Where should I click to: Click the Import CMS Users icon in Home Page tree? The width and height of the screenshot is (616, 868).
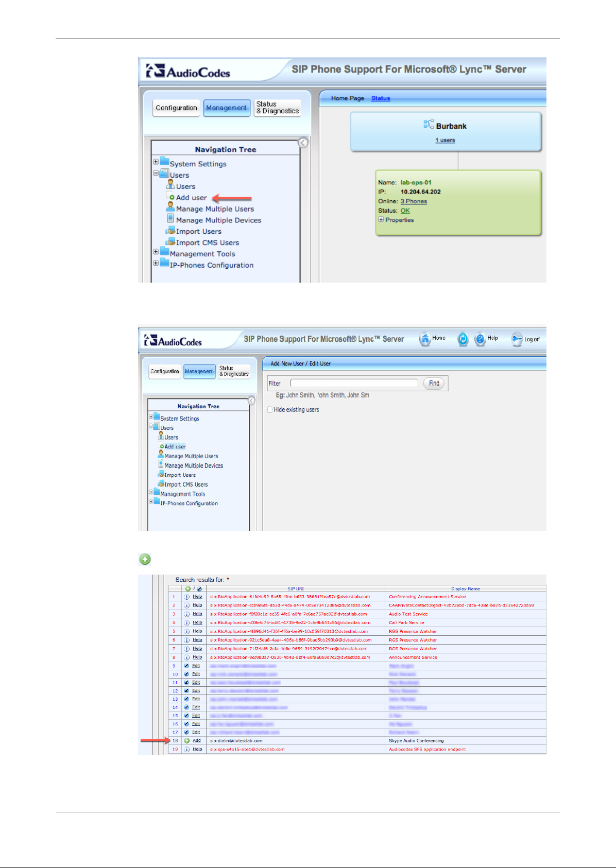coord(170,242)
